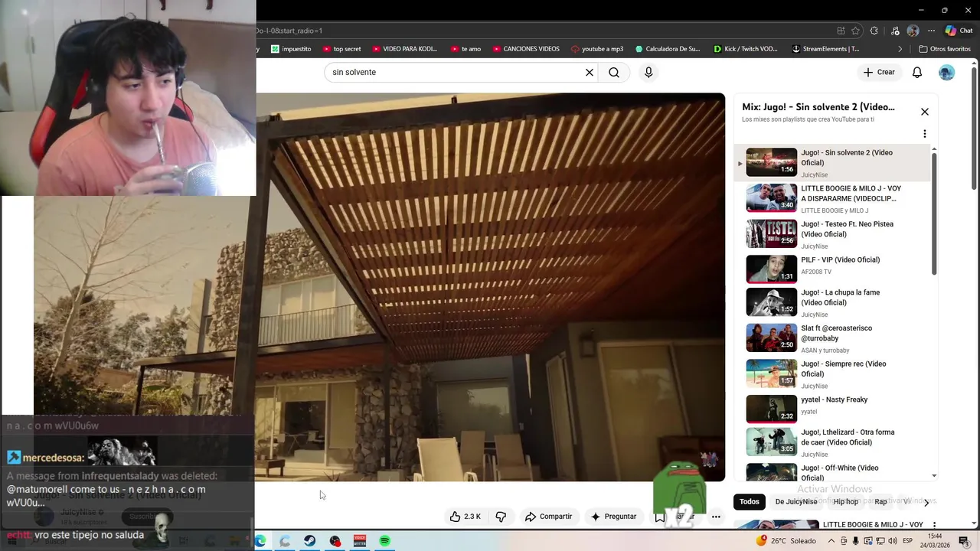Open CANCIONES VIDEOS bookmark
Screen dimensions: 980x551
coord(525,49)
